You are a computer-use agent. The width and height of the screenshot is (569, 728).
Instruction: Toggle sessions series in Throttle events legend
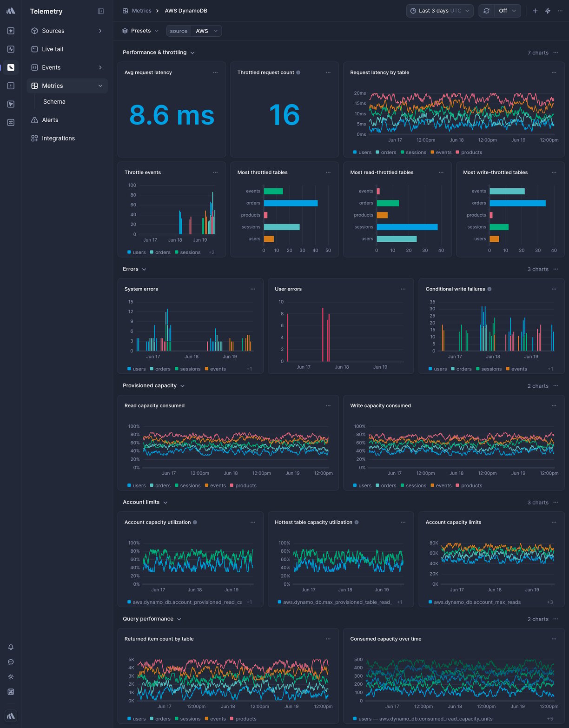(188, 252)
